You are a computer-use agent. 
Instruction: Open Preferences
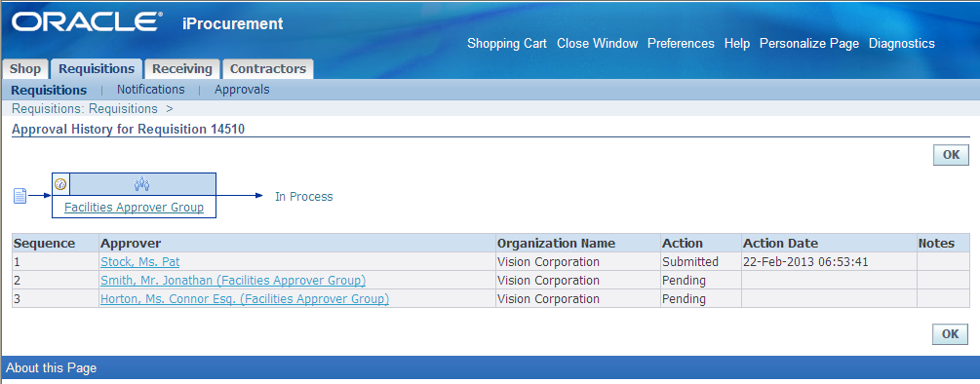(x=681, y=44)
